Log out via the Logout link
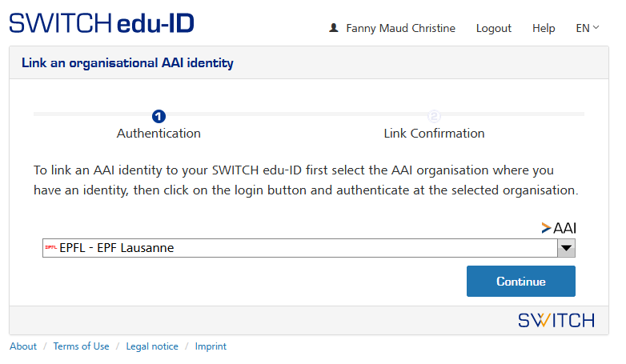The width and height of the screenshot is (626, 364). [x=493, y=28]
